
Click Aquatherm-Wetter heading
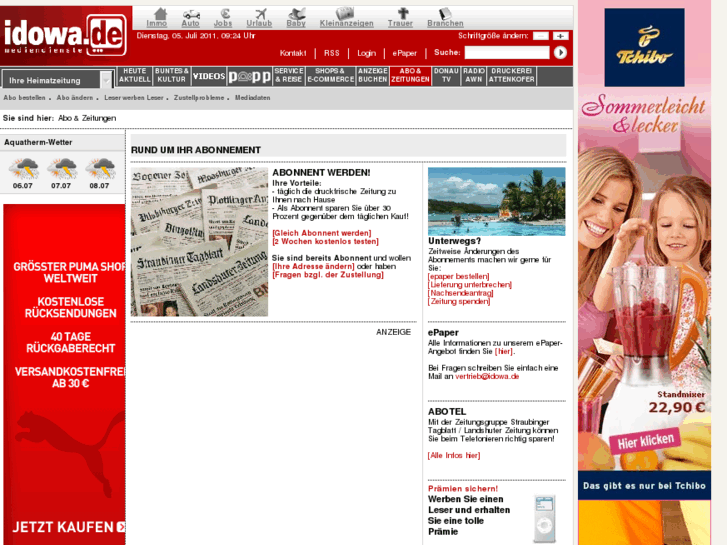38,142
